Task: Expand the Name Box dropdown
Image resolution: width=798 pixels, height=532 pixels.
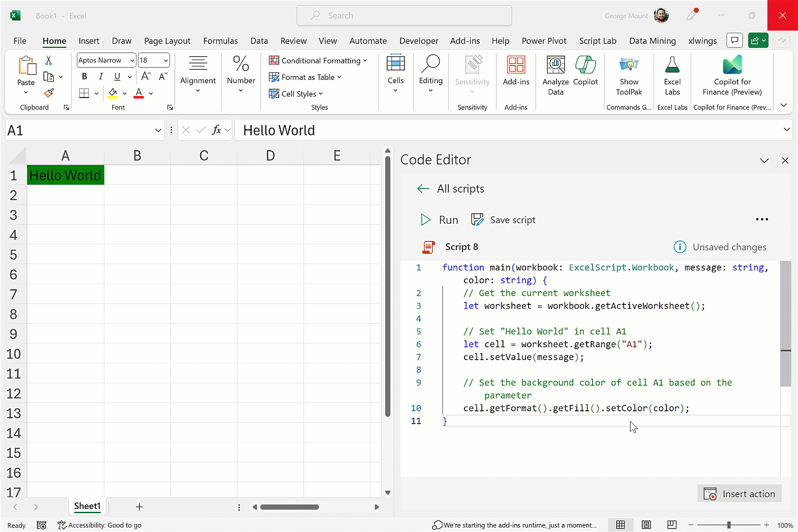Action: coord(158,131)
